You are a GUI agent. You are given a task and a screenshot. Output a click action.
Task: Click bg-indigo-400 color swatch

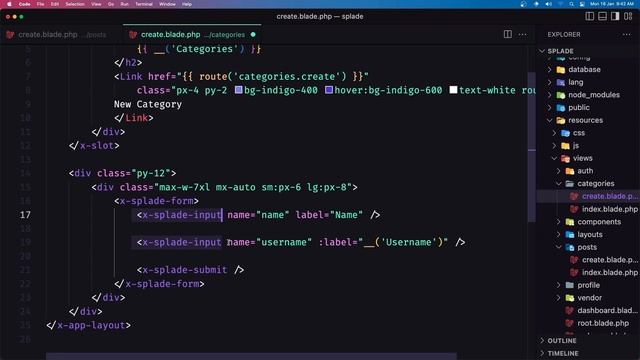pyautogui.click(x=239, y=90)
